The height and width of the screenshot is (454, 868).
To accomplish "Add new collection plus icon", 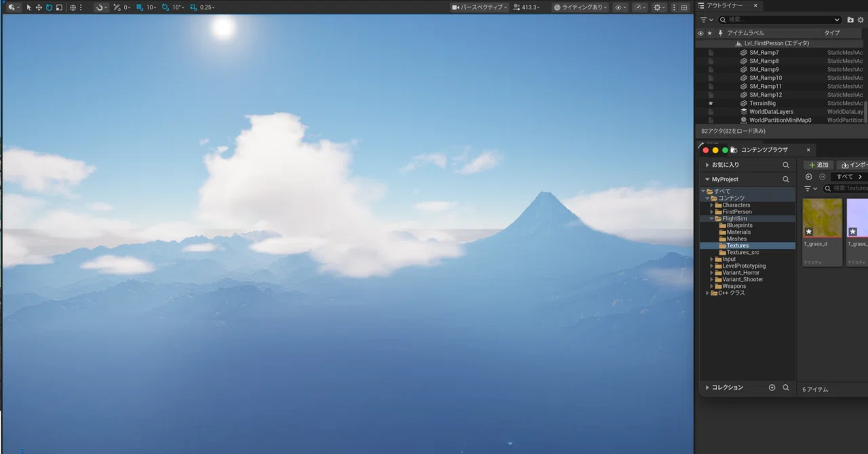I will click(x=772, y=388).
